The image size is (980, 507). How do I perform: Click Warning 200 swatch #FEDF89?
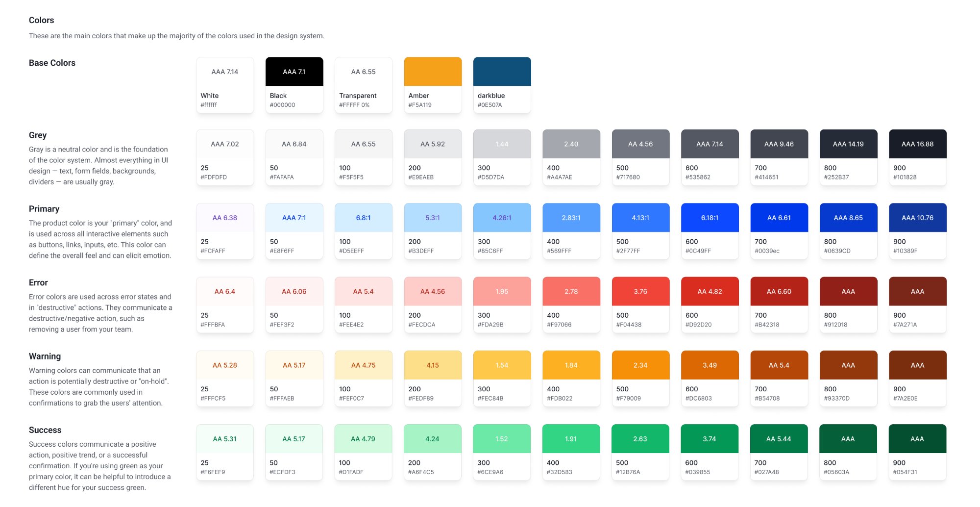[x=433, y=365]
